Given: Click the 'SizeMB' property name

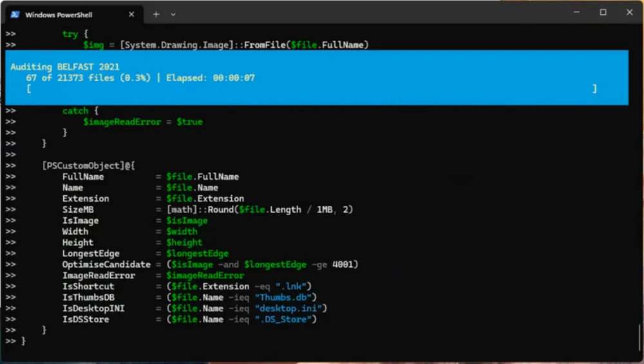Looking at the screenshot, I should [78, 209].
